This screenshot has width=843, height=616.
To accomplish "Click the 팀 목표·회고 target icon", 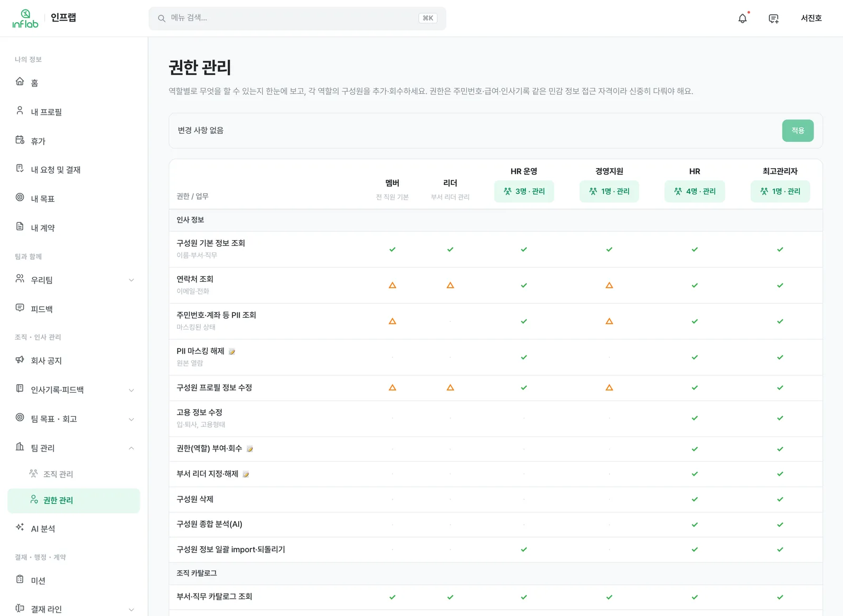I will point(20,417).
